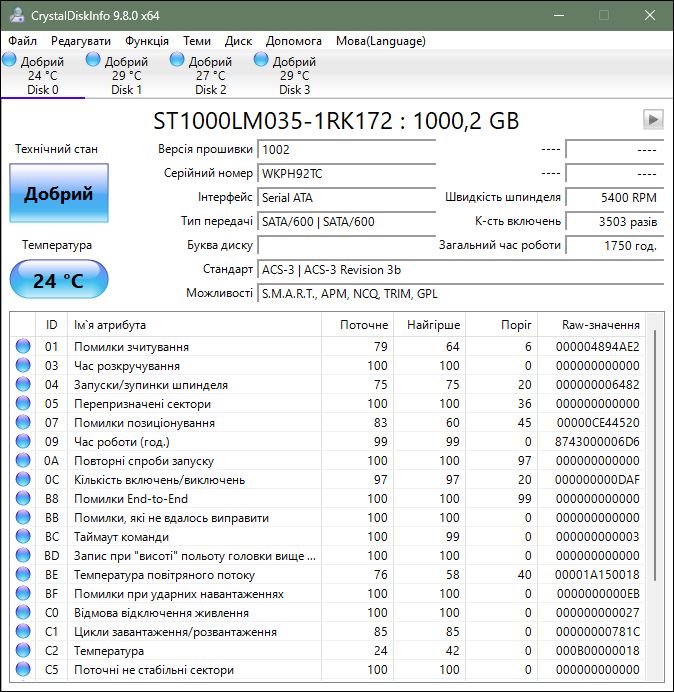Click the ACS-3 standard field
Screen dimensions: 674x692
[460, 269]
